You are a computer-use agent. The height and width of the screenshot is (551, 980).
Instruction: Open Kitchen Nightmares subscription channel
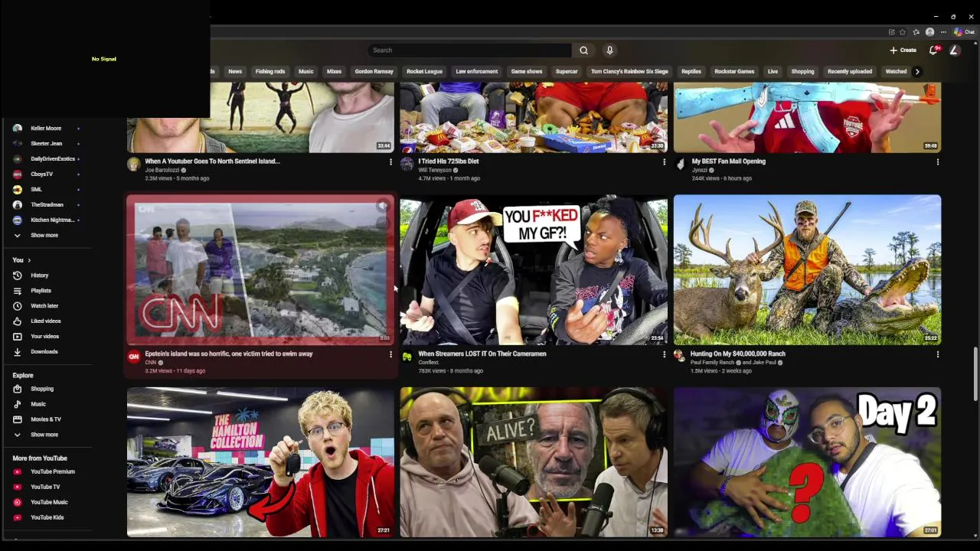tap(46, 220)
